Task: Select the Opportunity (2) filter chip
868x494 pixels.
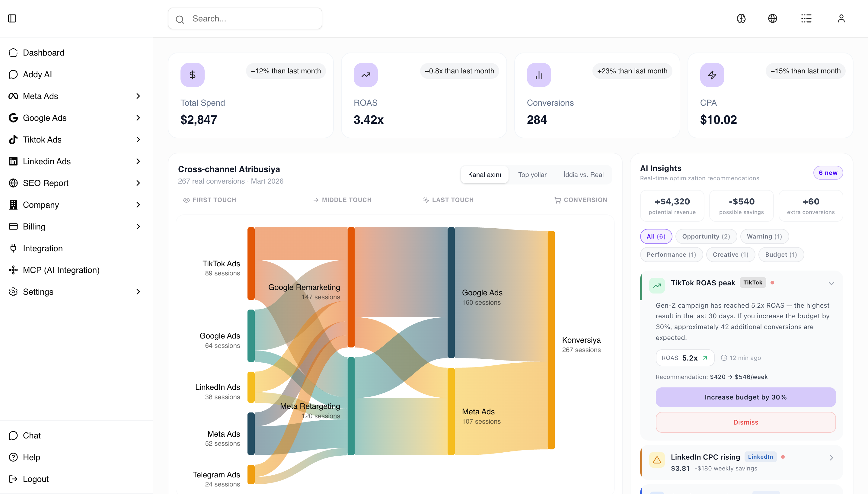Action: 706,236
